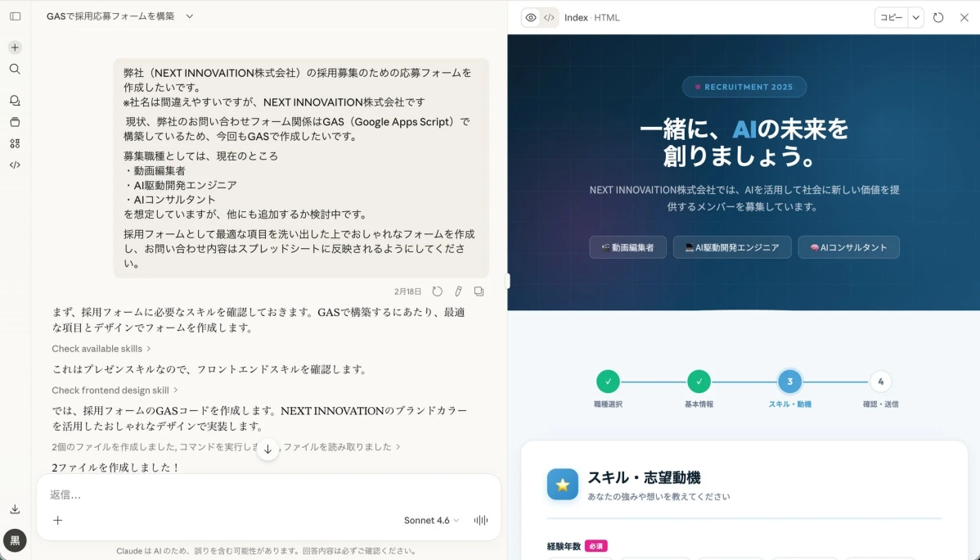Open the chat title dropdown GASで採用応募フォームを構築
This screenshot has width=980, height=560.
121,16
